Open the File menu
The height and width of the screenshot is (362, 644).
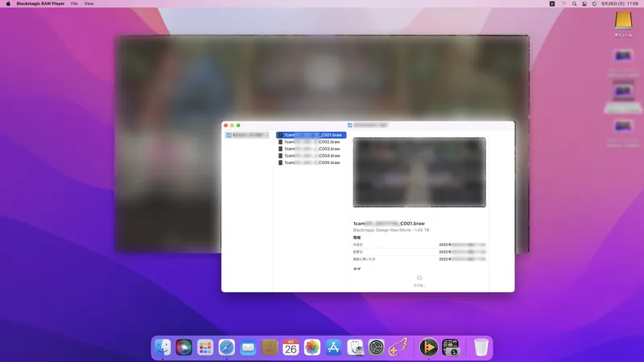[75, 4]
